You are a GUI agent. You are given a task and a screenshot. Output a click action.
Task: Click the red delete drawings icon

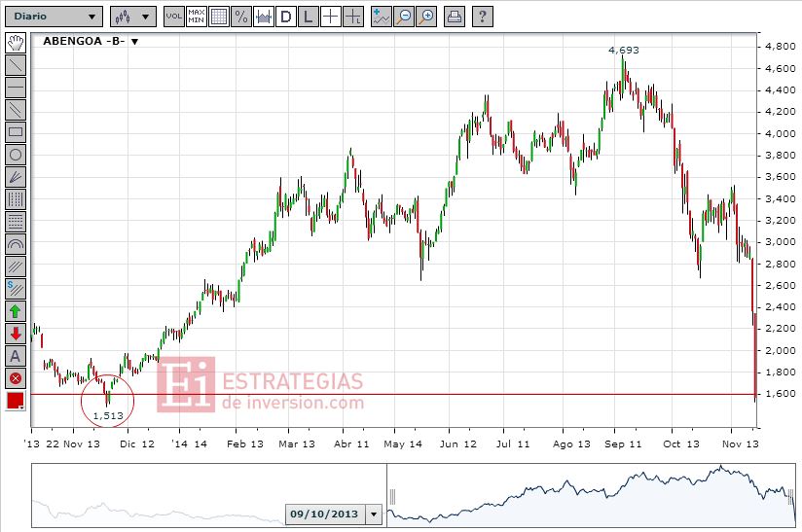[16, 378]
